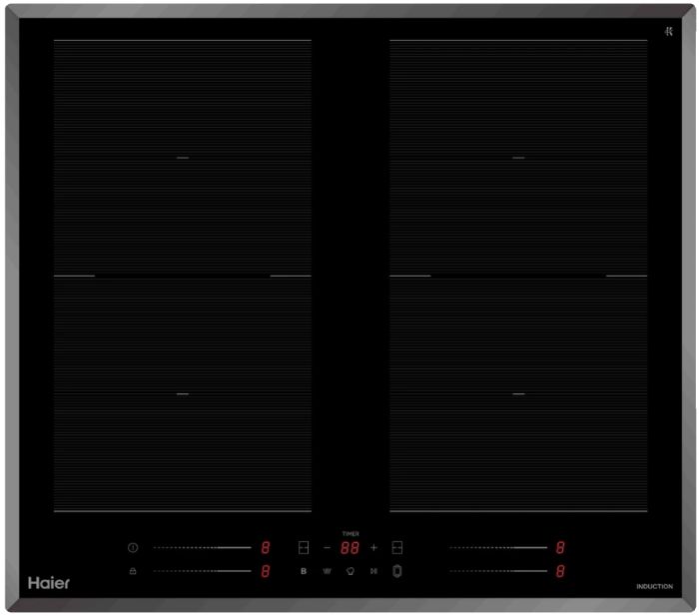Touch the upper right power slider
Image resolution: width=699 pixels, height=616 pixels.
[x=497, y=548]
